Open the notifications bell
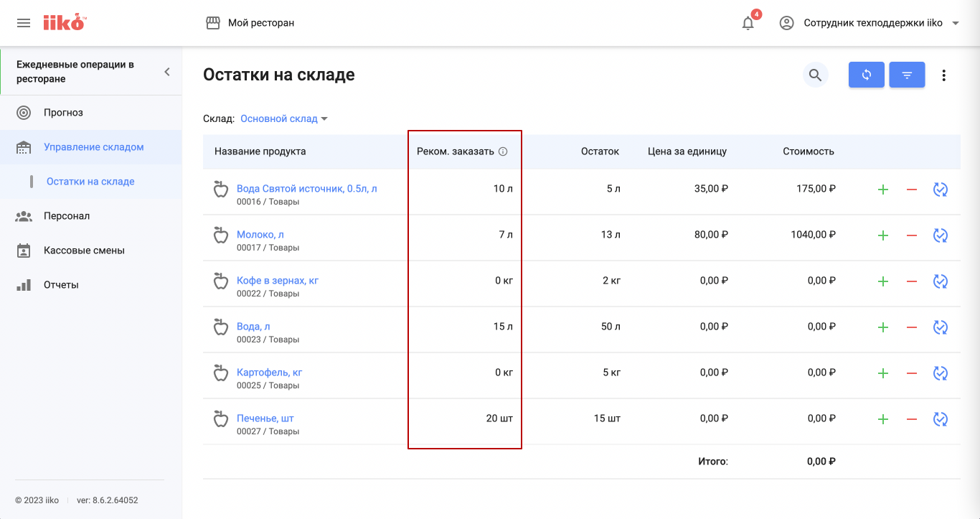 click(x=748, y=23)
